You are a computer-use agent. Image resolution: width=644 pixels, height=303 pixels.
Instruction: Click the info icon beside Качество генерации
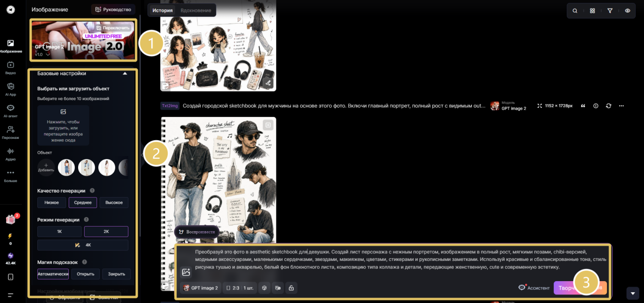point(92,190)
